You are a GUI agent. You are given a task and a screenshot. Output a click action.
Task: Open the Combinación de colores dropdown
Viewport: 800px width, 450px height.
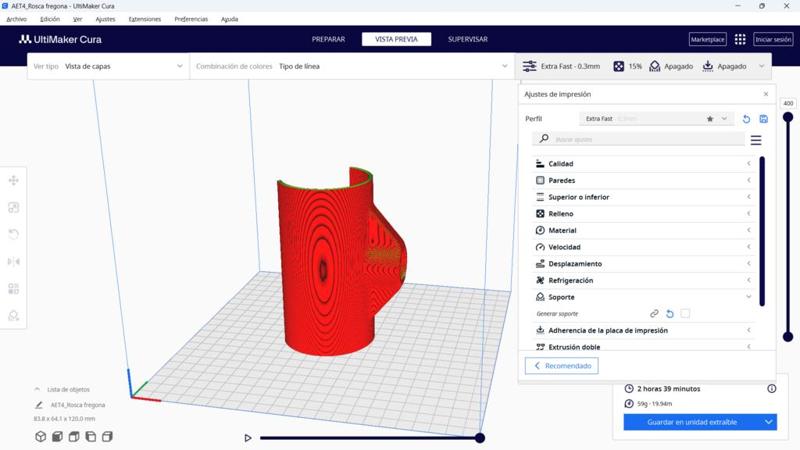352,66
